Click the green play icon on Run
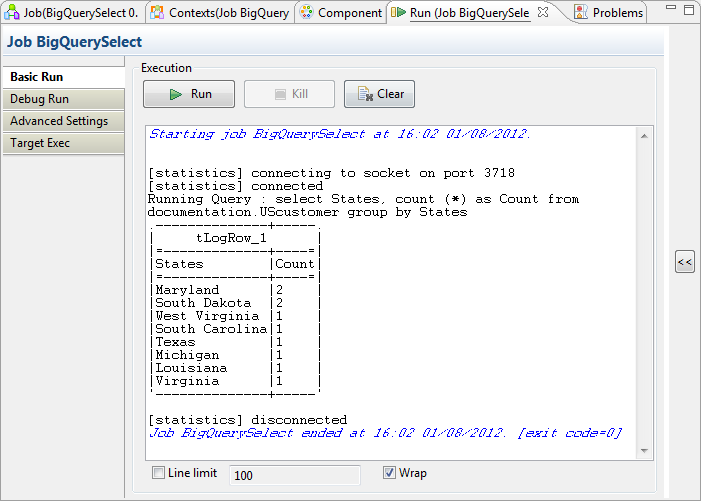This screenshot has height=501, width=701. pyautogui.click(x=175, y=94)
